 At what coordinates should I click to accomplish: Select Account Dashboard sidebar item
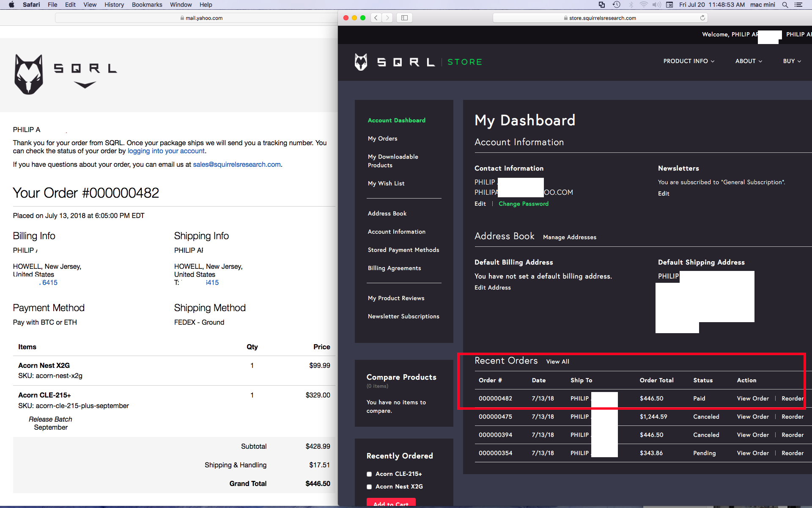[397, 120]
